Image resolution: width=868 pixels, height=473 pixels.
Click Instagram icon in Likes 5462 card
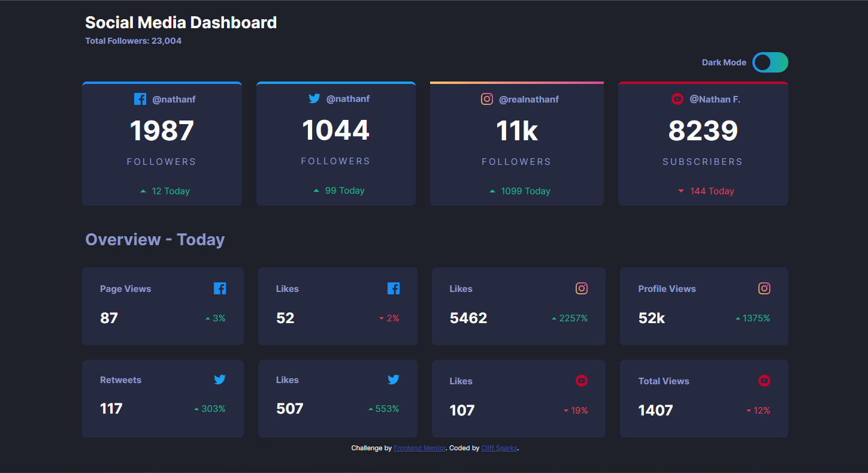(x=582, y=288)
